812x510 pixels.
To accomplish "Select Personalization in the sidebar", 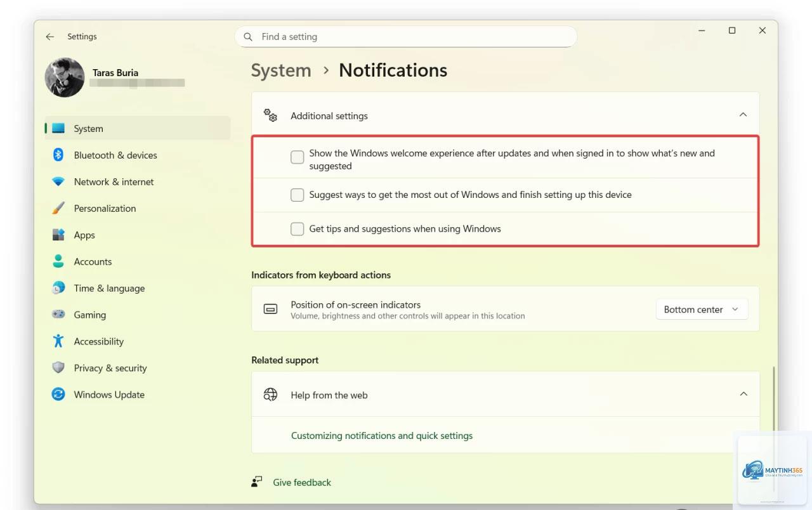I will pyautogui.click(x=138, y=208).
